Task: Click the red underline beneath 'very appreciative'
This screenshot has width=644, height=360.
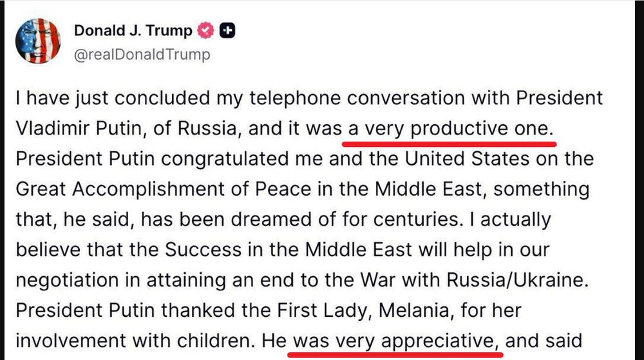Action: tap(395, 354)
